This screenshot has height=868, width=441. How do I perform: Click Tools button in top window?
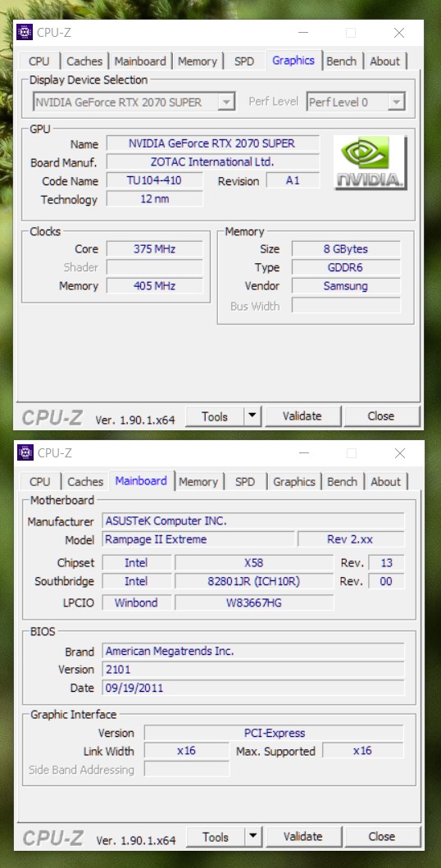coord(215,416)
